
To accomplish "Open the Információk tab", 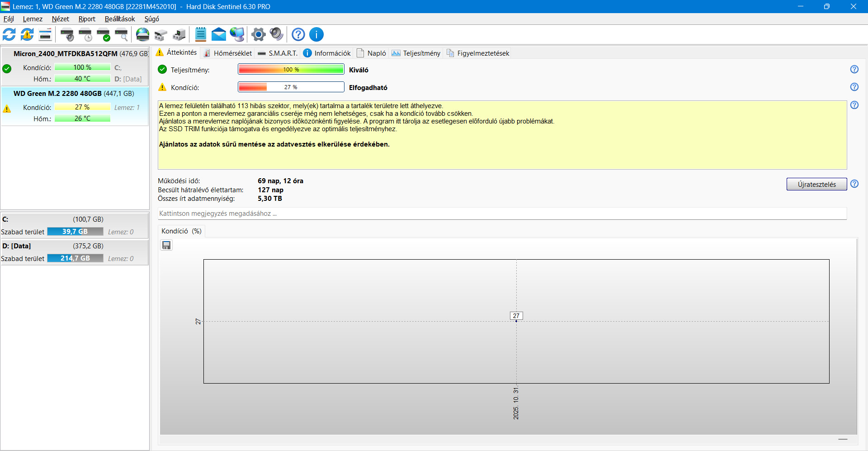I will point(327,53).
